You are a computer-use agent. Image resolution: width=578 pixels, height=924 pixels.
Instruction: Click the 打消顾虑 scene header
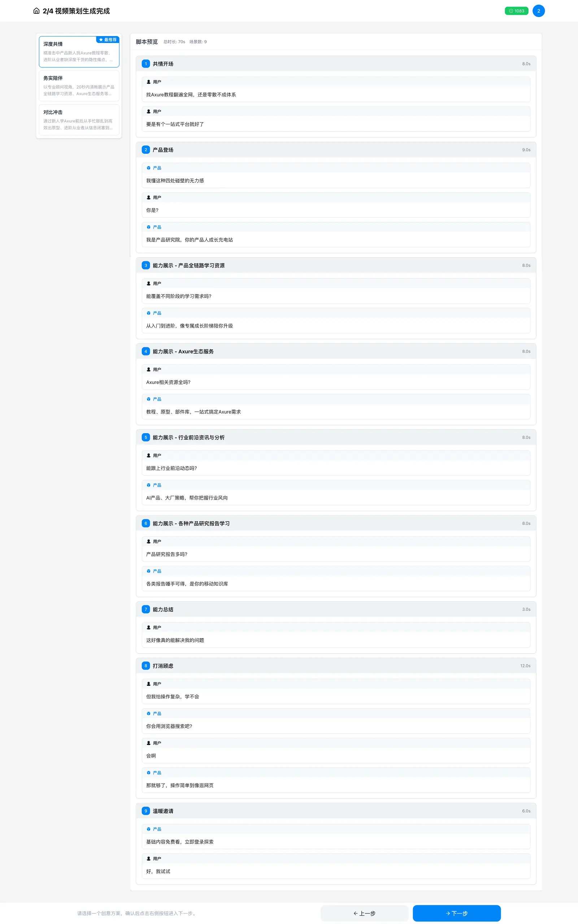[x=336, y=666]
